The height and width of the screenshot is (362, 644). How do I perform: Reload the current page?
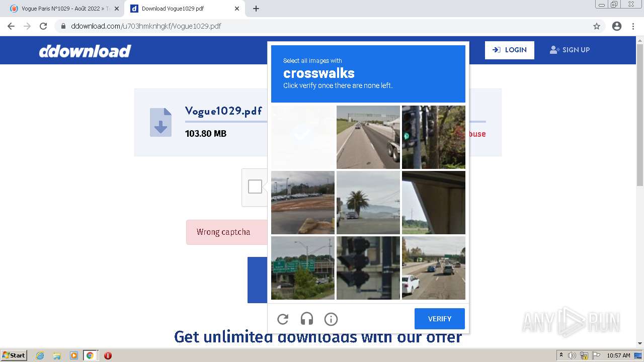[43, 26]
